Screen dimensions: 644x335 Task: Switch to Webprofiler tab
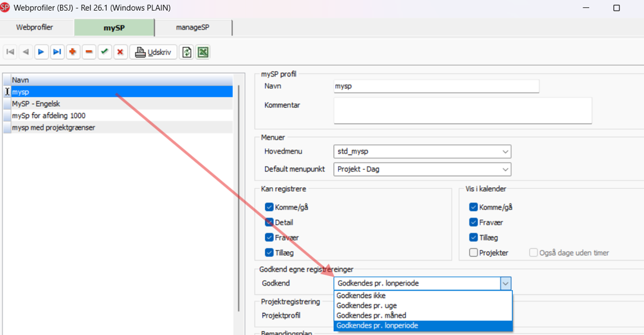35,27
